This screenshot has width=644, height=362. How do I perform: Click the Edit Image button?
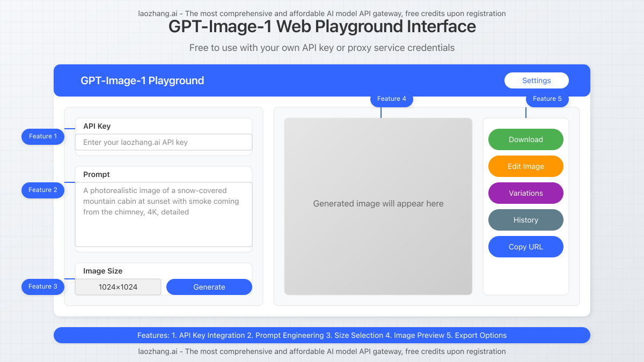(526, 166)
